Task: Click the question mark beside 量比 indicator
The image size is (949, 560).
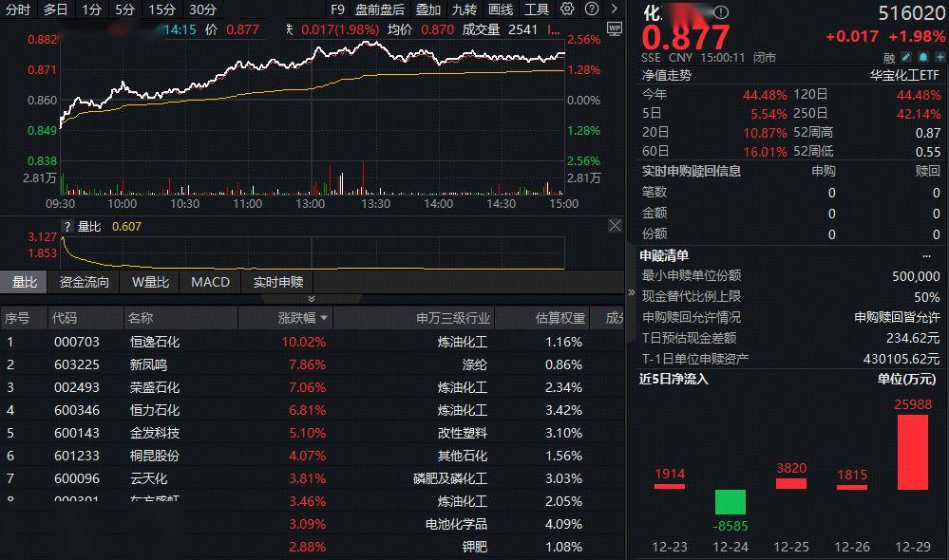Action: pos(66,227)
